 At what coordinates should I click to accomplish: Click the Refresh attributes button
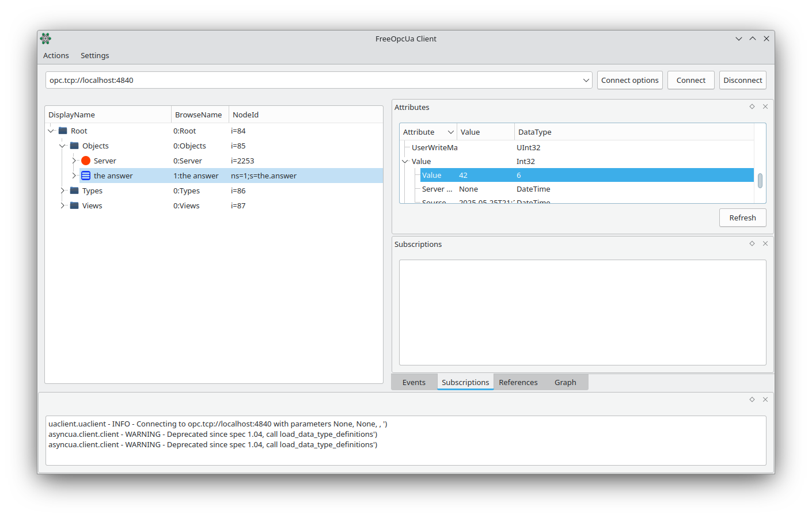pyautogui.click(x=743, y=218)
